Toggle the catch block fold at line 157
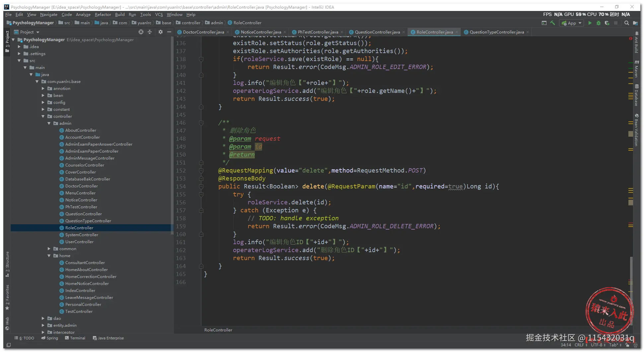Viewport: 644px width, 352px height. pyautogui.click(x=201, y=210)
